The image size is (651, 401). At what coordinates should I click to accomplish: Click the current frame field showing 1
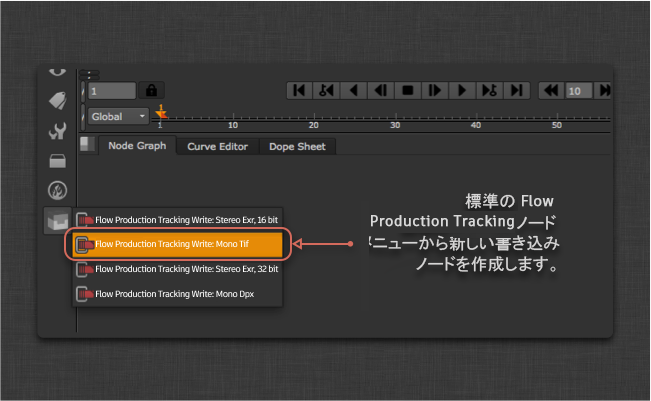112,91
